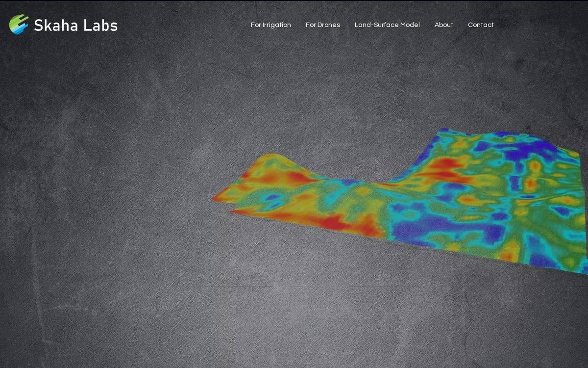The image size is (588, 368).
Task: Navigate to the About page
Action: point(444,25)
